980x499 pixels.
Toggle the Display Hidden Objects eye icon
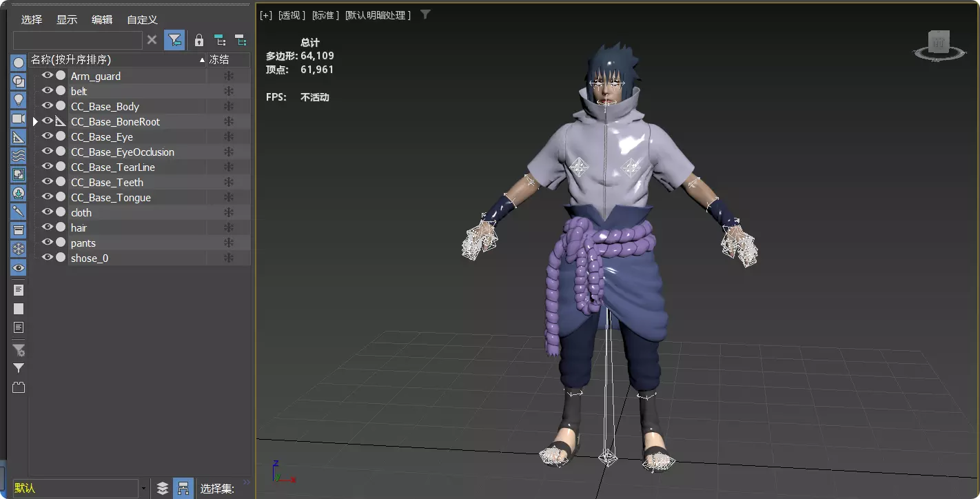point(19,267)
